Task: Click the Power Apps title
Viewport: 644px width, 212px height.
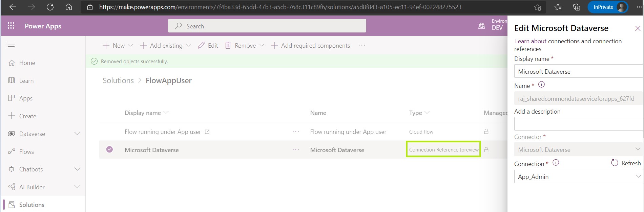Action: [x=43, y=26]
